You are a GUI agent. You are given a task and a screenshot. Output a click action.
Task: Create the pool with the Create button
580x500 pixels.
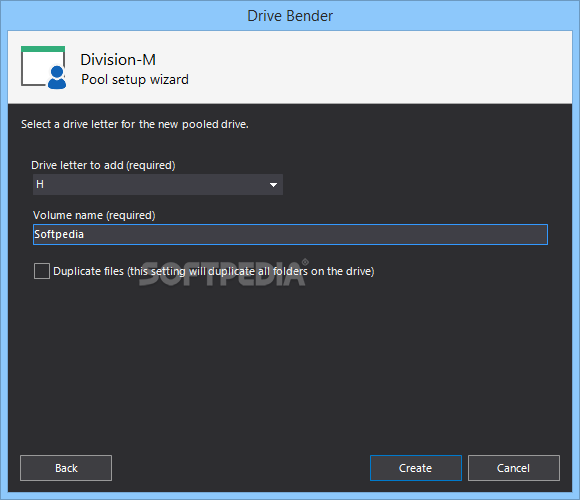(416, 468)
